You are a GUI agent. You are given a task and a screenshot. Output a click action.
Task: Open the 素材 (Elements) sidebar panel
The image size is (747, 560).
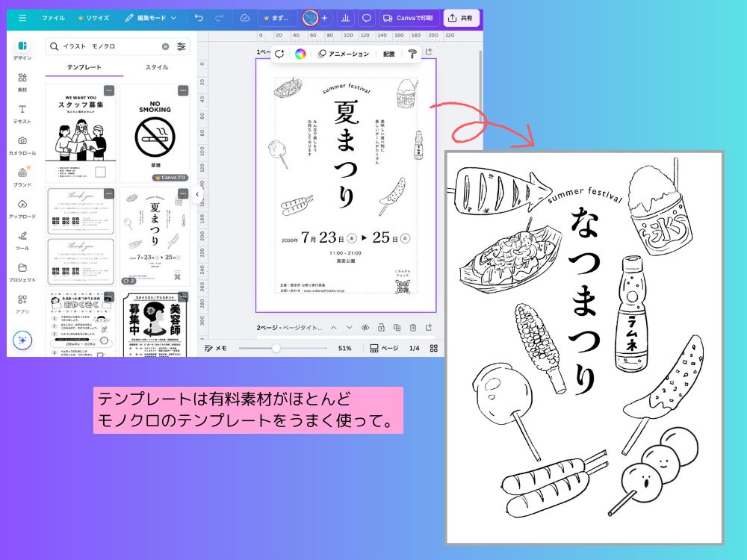[x=22, y=81]
